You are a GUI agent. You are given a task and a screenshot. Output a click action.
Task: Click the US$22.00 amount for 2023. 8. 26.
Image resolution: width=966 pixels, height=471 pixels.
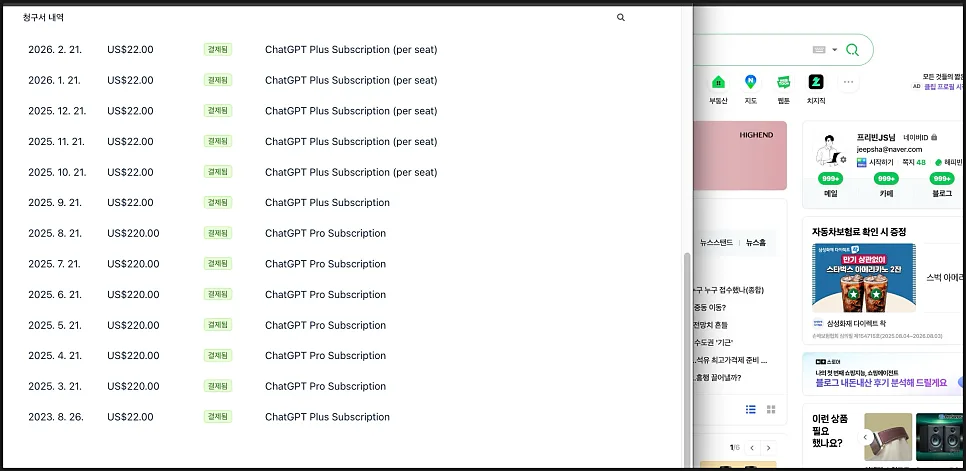(x=130, y=417)
